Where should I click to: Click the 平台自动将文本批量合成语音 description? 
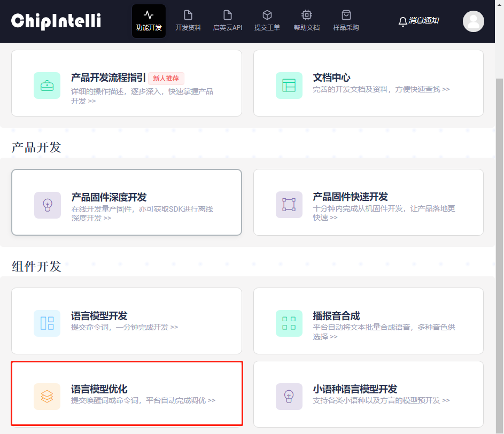click(384, 332)
